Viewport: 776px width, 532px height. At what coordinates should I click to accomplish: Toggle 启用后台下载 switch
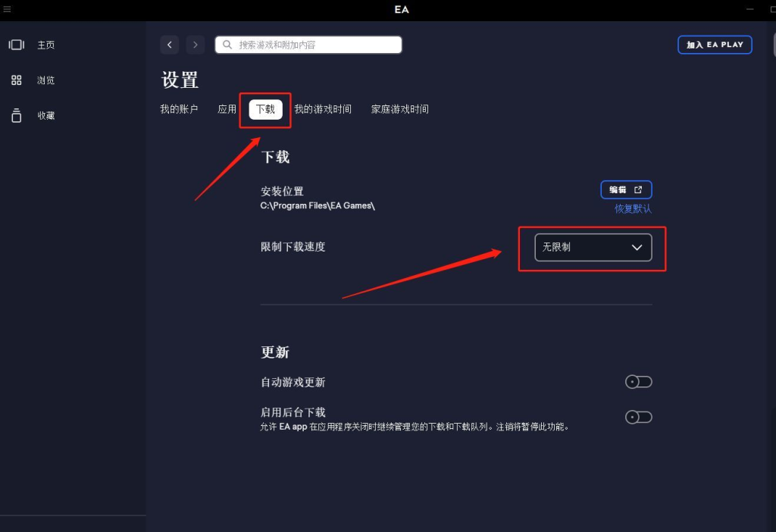click(638, 417)
